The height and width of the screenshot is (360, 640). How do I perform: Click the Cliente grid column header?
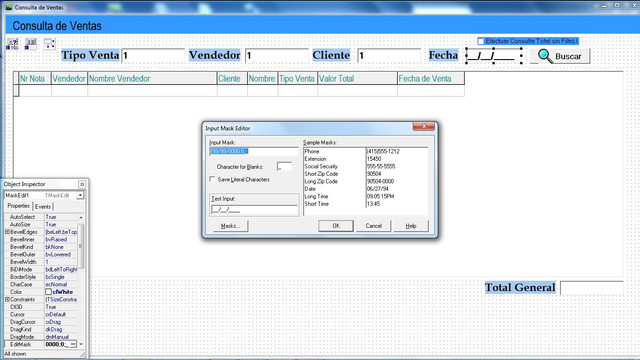click(232, 78)
